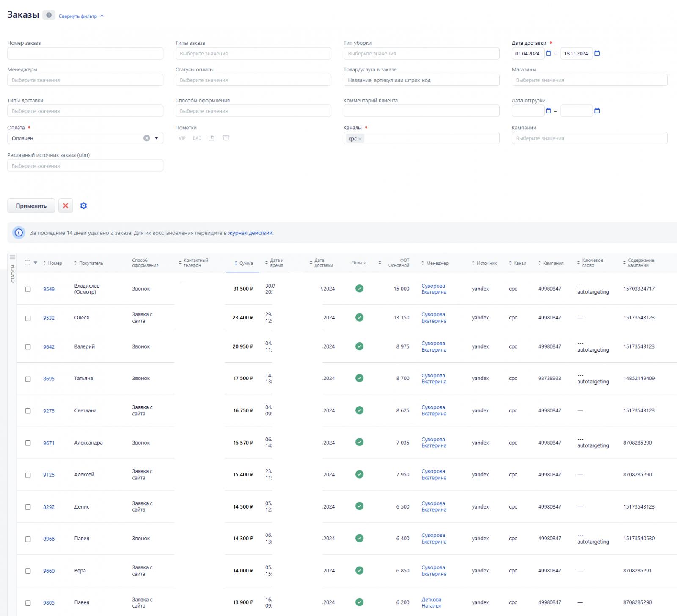Open calendar for shipment start date
Screen dimensions: 677x616
click(x=549, y=111)
